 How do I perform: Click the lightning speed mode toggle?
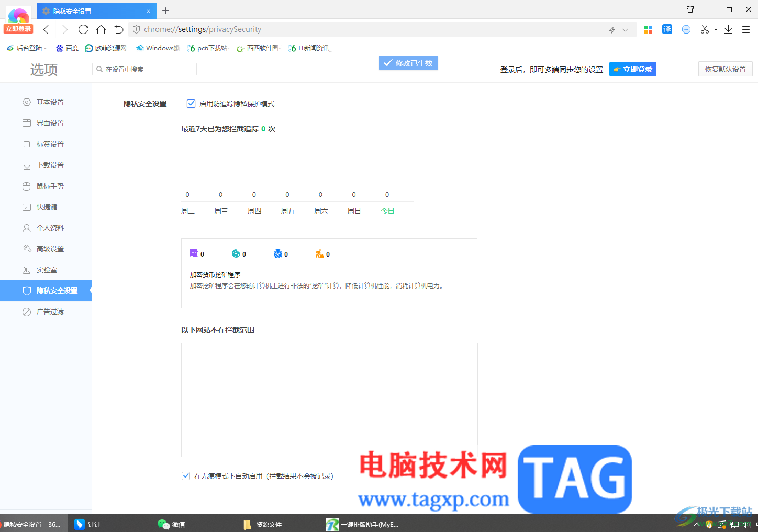point(611,29)
